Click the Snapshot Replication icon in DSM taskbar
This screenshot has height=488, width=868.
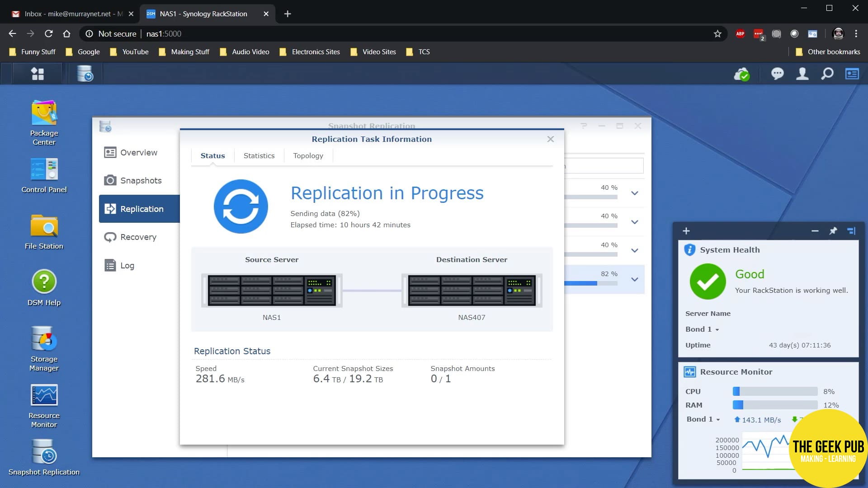click(x=85, y=73)
